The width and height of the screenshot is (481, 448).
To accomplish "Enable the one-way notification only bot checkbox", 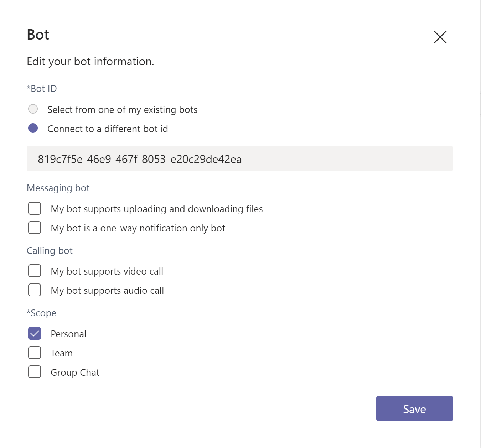I will tap(35, 228).
